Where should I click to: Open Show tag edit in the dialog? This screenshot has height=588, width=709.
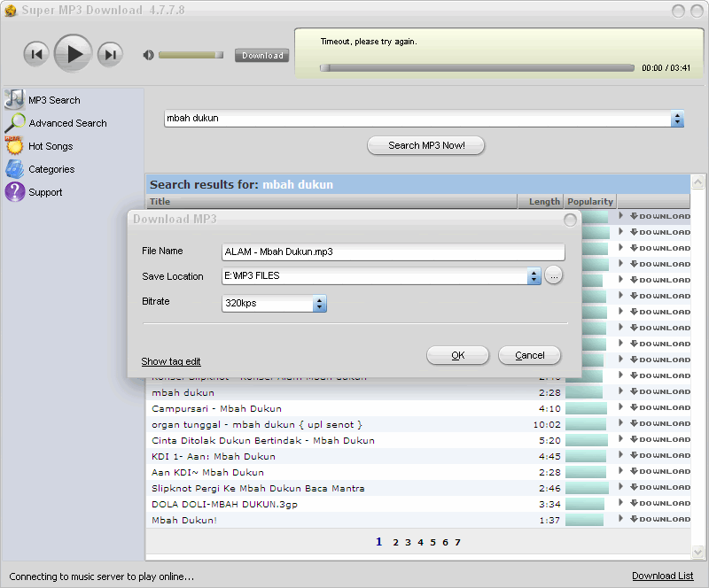pos(170,360)
